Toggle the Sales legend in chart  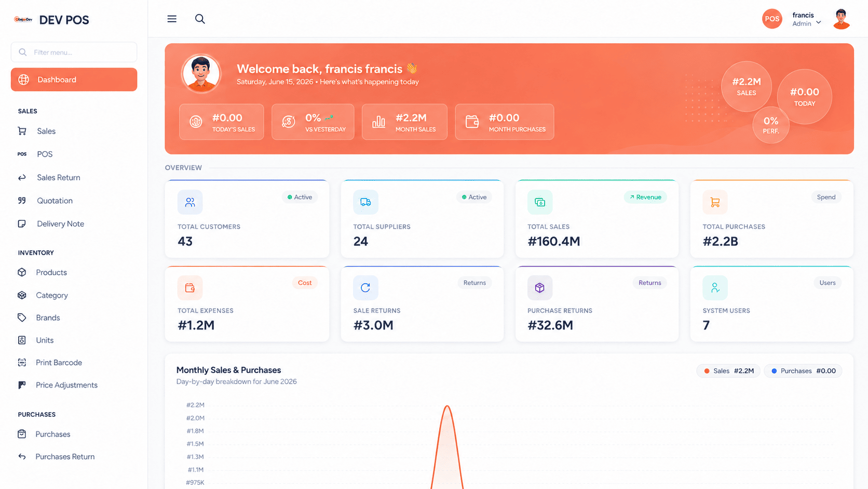click(728, 371)
